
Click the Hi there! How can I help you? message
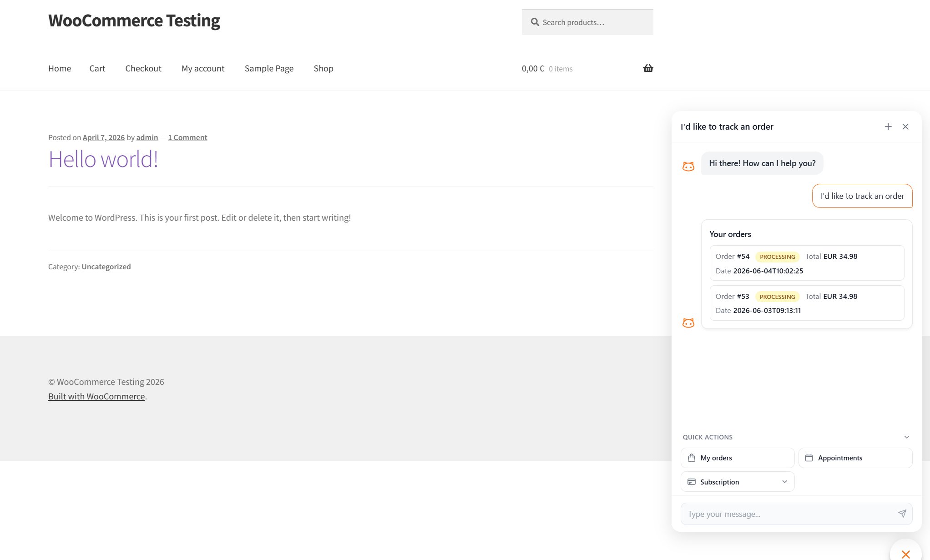point(762,163)
